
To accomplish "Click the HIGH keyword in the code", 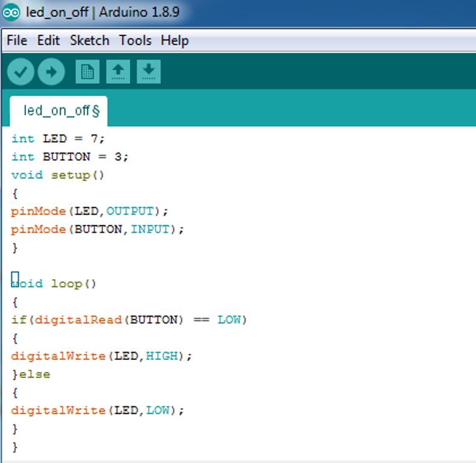I will click(x=162, y=356).
